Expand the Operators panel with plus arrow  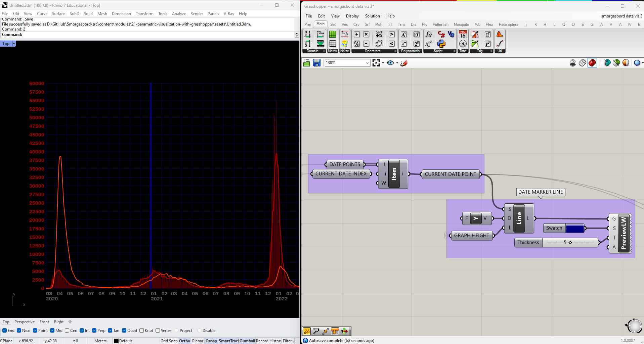tap(395, 51)
